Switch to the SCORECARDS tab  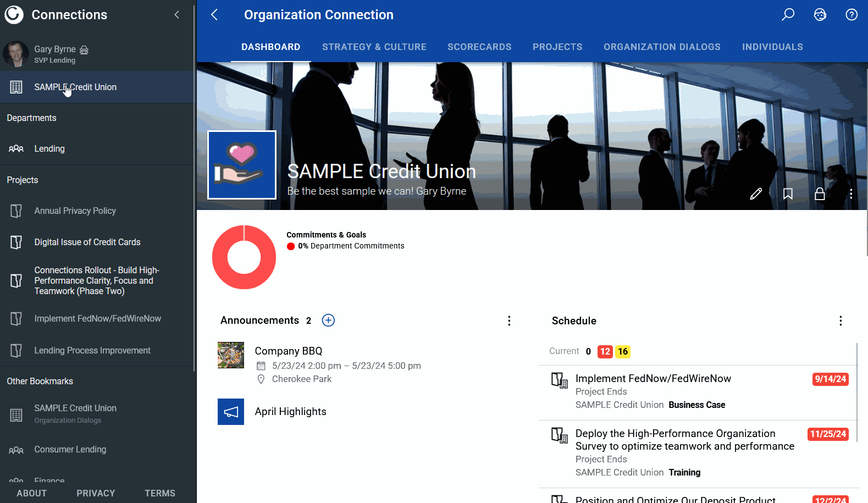479,47
